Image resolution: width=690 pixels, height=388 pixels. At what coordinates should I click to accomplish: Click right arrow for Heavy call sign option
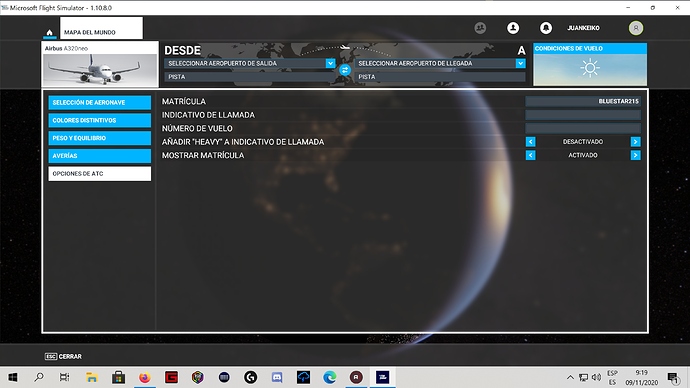(635, 142)
